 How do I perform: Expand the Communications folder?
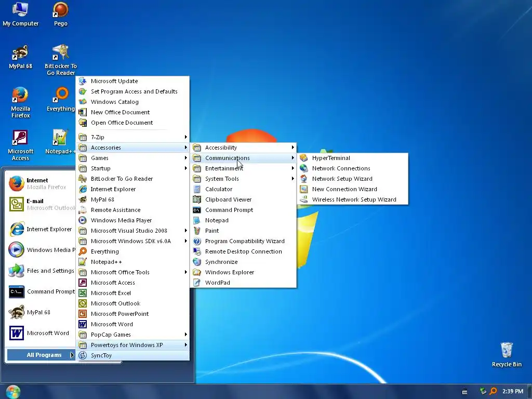point(243,158)
